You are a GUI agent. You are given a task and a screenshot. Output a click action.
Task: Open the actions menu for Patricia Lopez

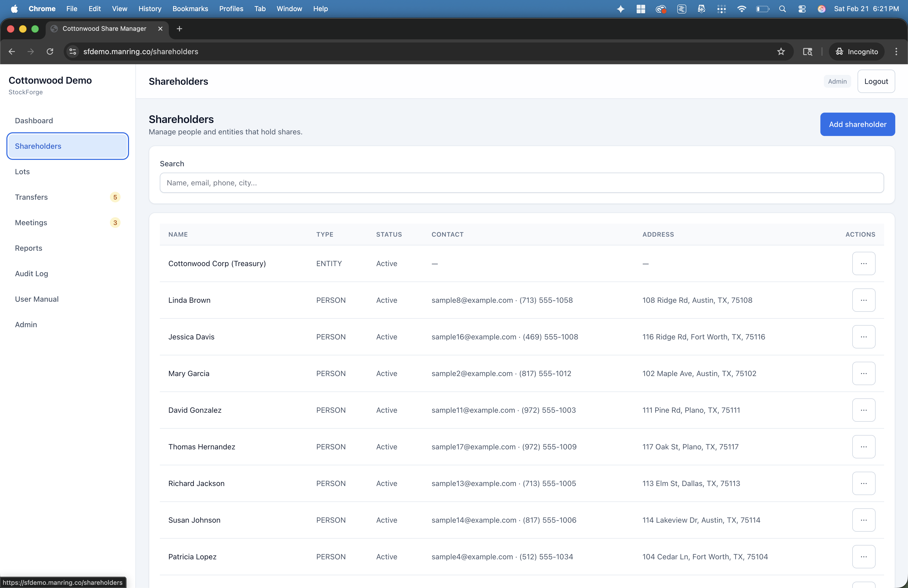click(x=863, y=557)
